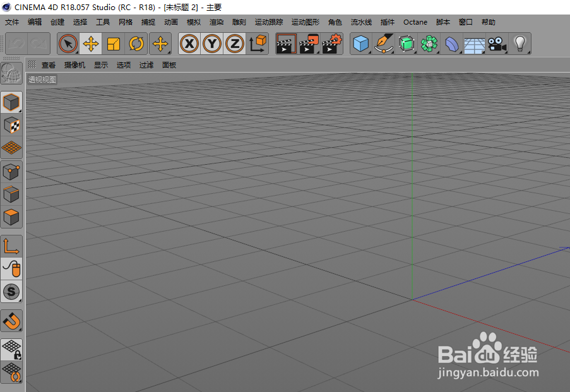Add a Floor environment object
Screen dimensions: 570x392
pyautogui.click(x=475, y=44)
